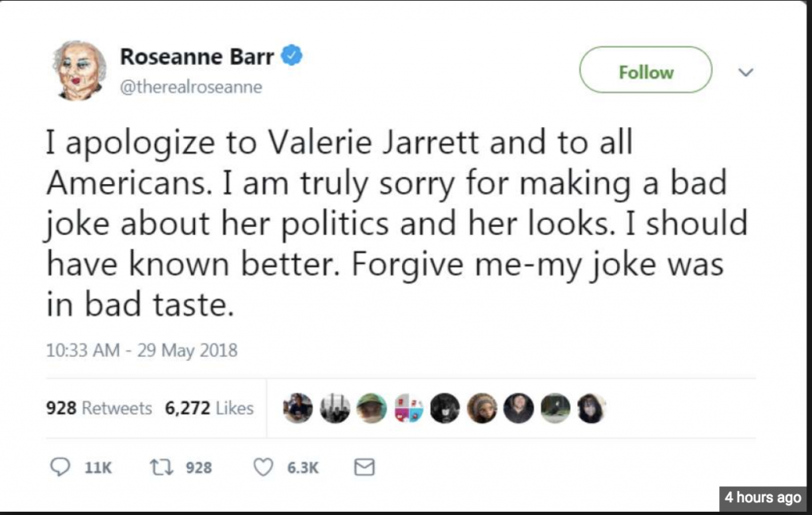Viewport: 812px width, 515px height.
Task: Retweet using the retweet arrows icon
Action: tap(160, 467)
